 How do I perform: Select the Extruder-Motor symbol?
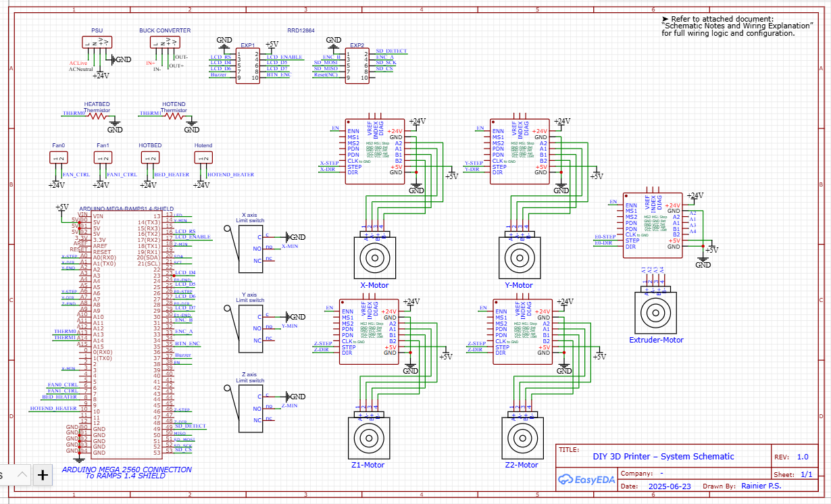[655, 313]
